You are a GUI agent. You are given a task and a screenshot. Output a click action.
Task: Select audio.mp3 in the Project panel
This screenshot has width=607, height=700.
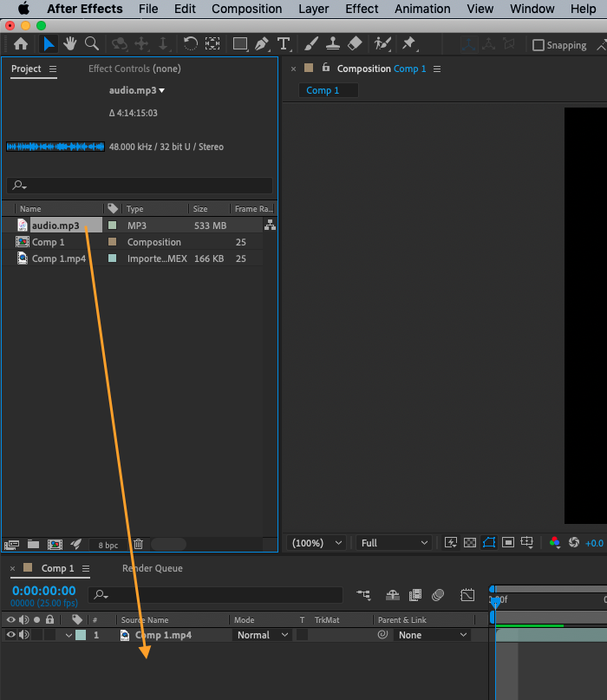(x=55, y=226)
